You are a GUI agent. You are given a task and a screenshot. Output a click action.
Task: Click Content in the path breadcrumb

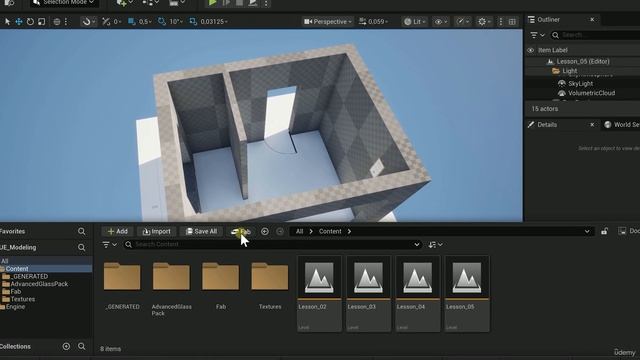[x=330, y=231]
